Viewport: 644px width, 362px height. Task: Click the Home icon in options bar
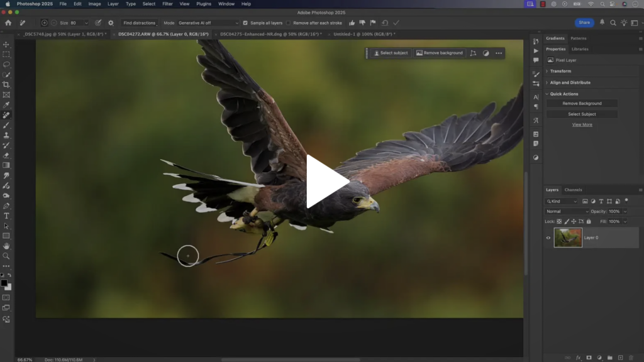click(8, 23)
